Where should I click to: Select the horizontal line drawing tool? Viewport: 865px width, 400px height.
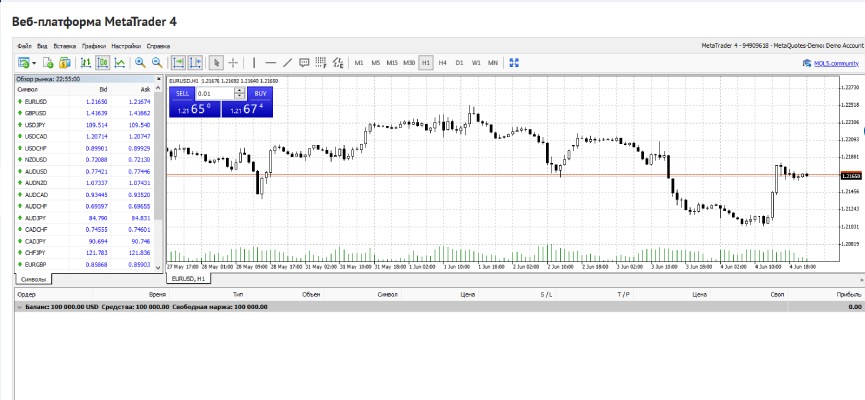pyautogui.click(x=270, y=63)
